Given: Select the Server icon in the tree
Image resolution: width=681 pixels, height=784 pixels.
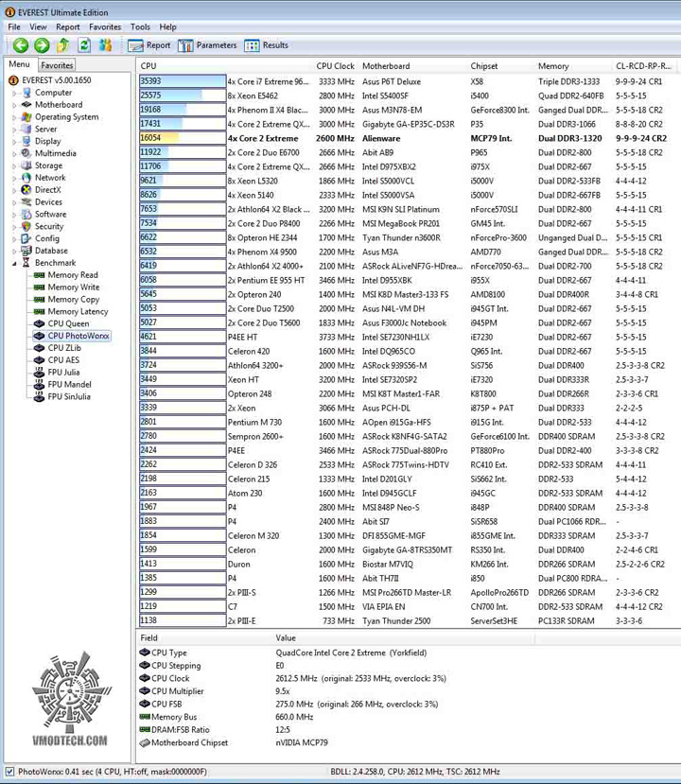Looking at the screenshot, I should coord(27,129).
